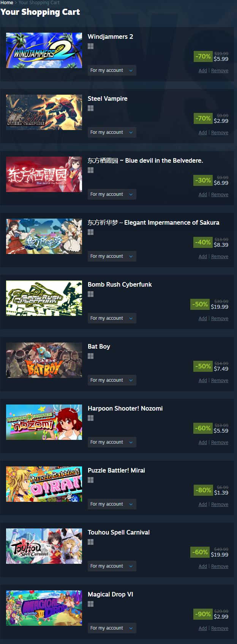Open purchase option dropdown for Touhou Spell Carnival
This screenshot has width=237, height=644.
point(112,566)
